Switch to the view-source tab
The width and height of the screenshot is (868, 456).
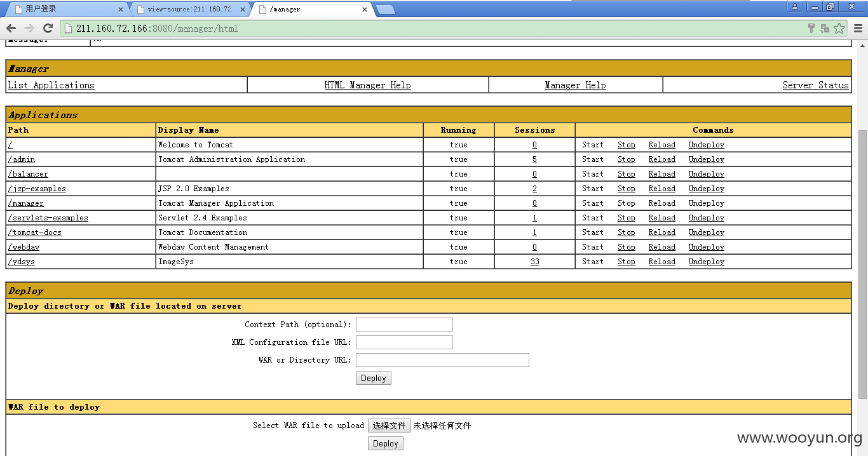(x=189, y=9)
